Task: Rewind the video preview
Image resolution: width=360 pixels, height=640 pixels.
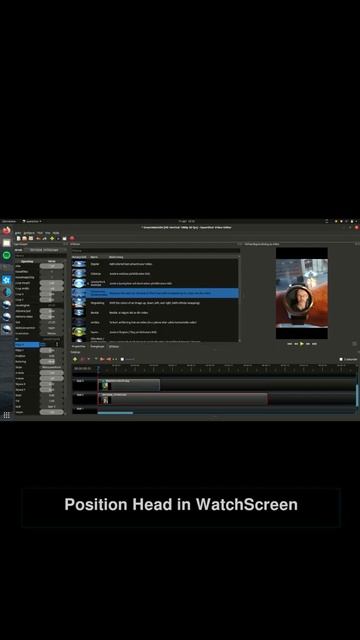Action: [296, 344]
